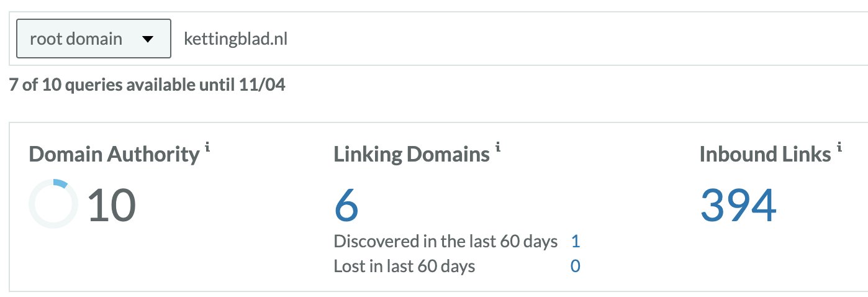868x297 pixels.
Task: Click the Domain Authority donut chart
Action: 53,204
